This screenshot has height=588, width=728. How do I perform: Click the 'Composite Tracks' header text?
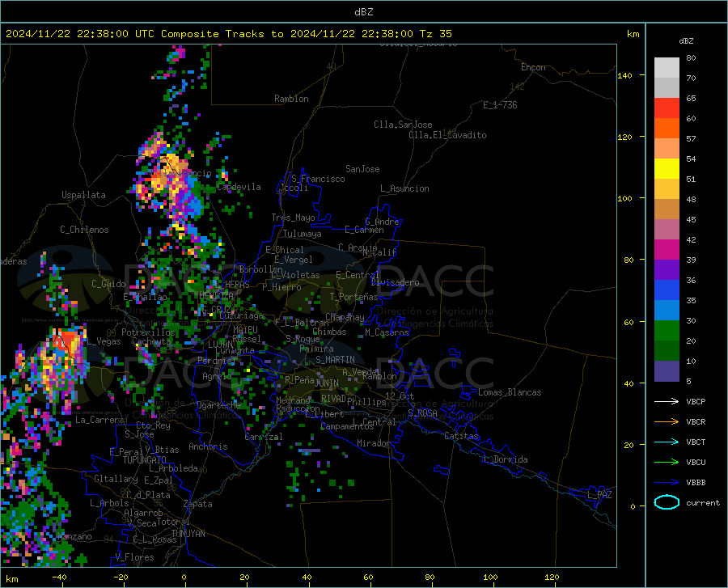213,33
